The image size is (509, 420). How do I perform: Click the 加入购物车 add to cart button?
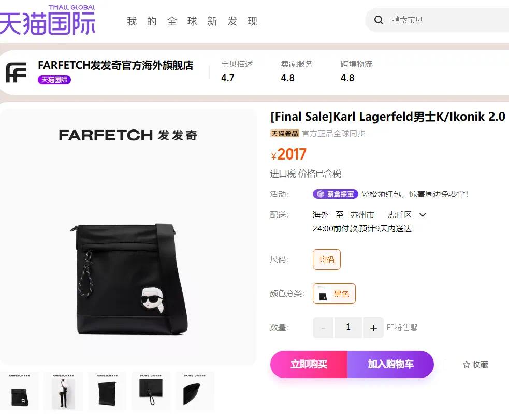[x=390, y=364]
